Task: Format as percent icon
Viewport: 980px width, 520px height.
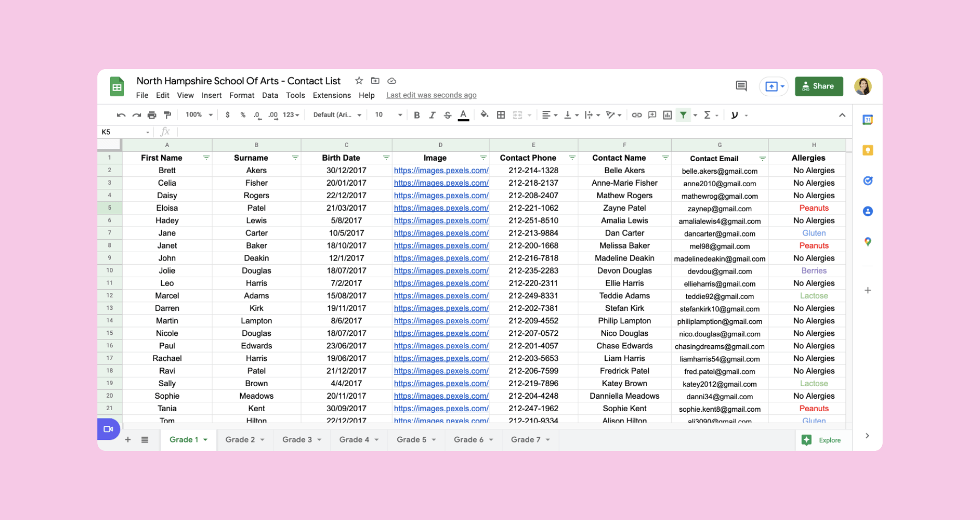Action: pos(243,115)
